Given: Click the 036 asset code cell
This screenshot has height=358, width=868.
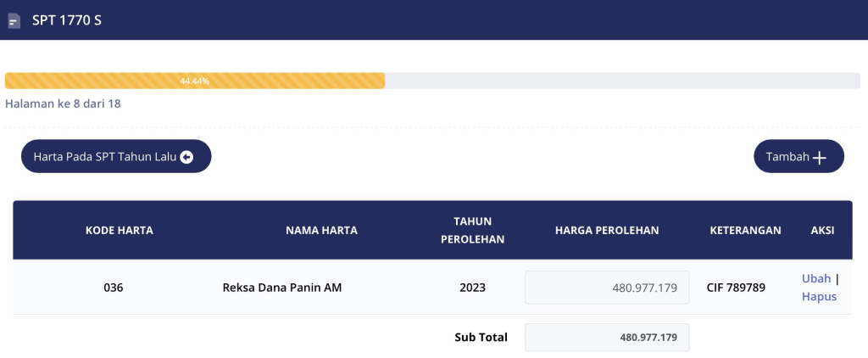Looking at the screenshot, I should coord(114,288).
